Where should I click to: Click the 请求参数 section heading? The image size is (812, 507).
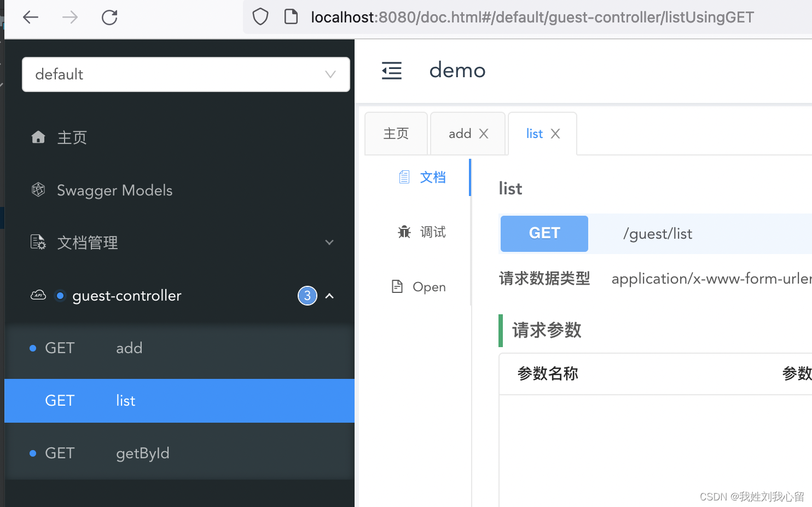tap(547, 330)
